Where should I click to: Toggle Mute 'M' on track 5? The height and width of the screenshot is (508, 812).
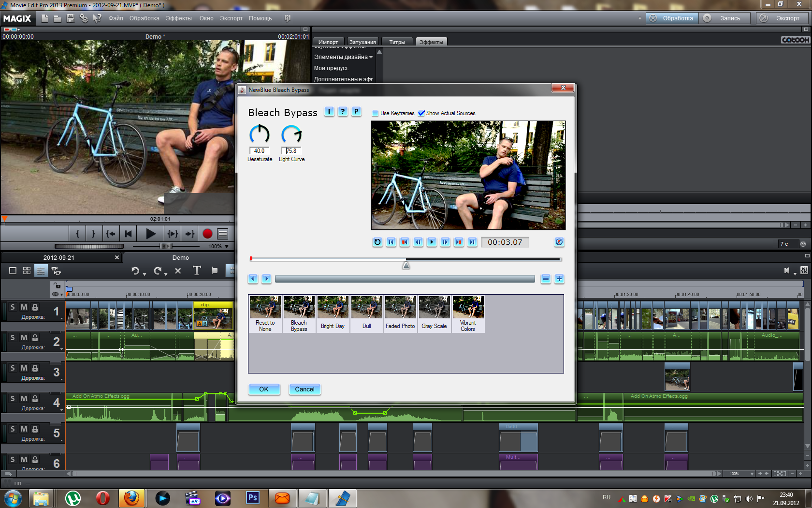(x=24, y=429)
